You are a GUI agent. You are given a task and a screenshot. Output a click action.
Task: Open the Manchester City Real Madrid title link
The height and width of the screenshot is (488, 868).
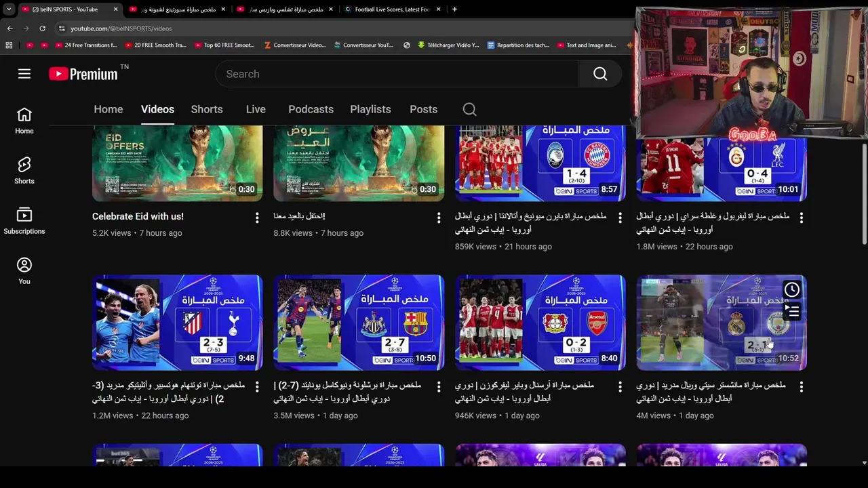pos(711,392)
